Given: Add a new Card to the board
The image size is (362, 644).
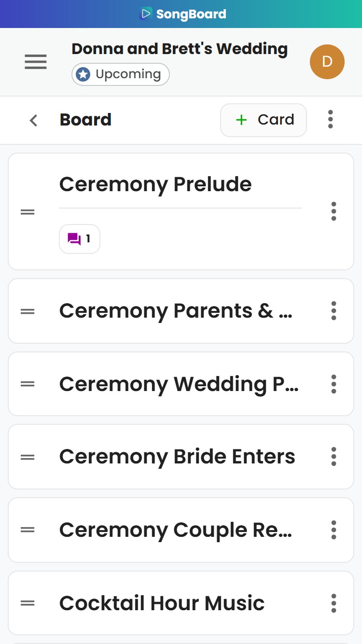Looking at the screenshot, I should [264, 120].
